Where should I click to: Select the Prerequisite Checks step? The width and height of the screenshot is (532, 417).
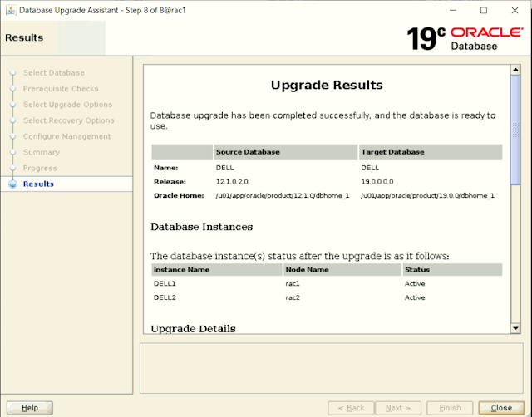[61, 89]
